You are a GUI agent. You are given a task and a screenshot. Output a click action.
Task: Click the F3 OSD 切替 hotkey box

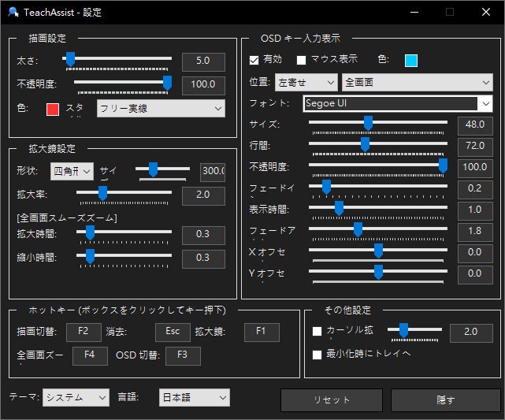[x=183, y=356]
